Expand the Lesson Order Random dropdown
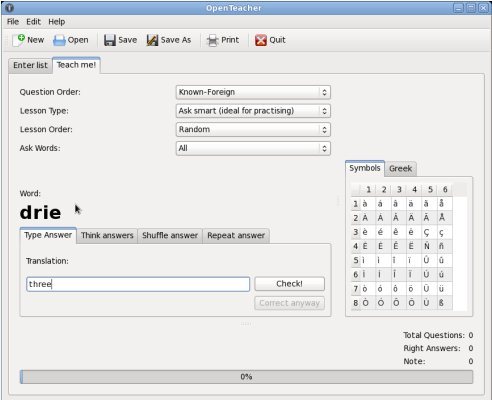 pos(253,130)
